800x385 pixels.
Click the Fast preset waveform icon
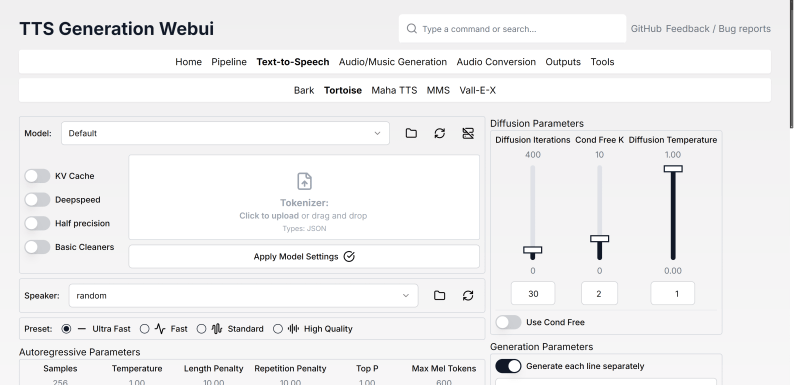pyautogui.click(x=160, y=329)
